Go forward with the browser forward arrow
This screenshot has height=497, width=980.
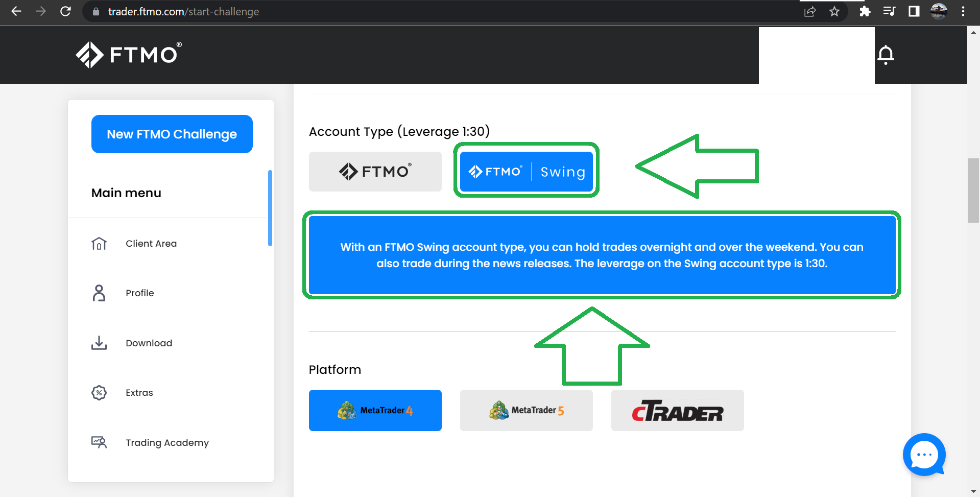(x=41, y=11)
